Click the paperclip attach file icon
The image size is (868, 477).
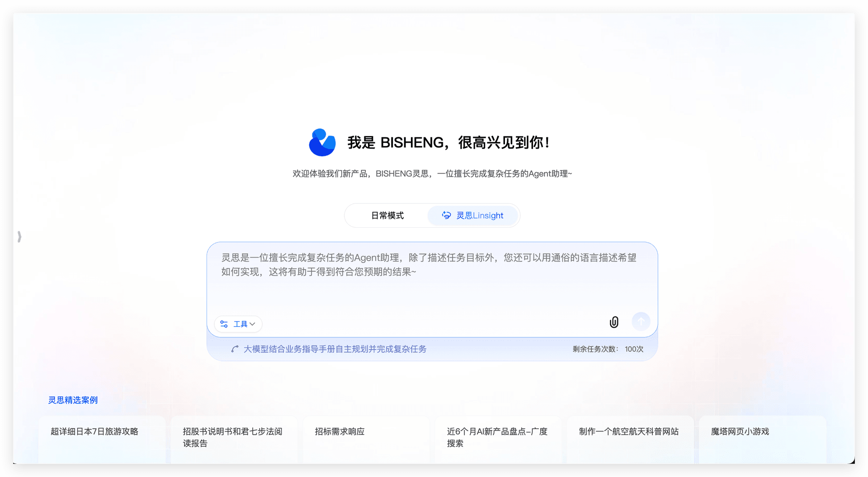(x=614, y=322)
